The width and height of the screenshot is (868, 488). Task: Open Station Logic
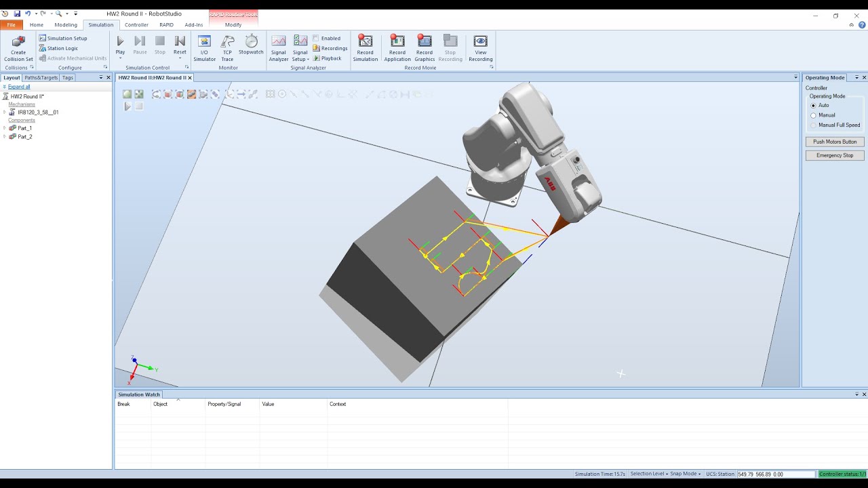(x=58, y=48)
